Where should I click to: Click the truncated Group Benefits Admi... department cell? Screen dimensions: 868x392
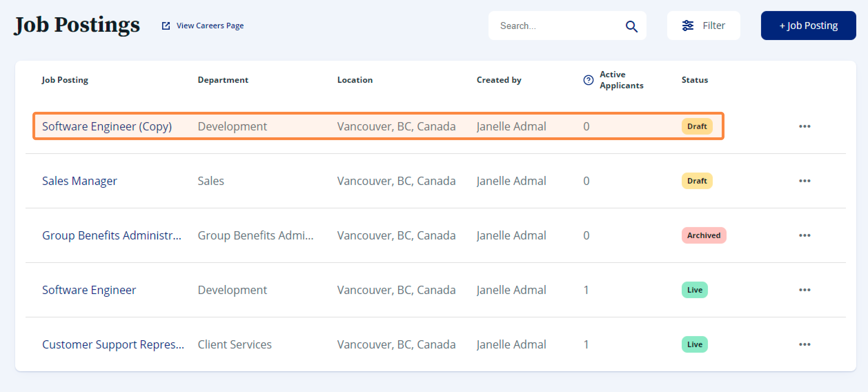coord(256,235)
